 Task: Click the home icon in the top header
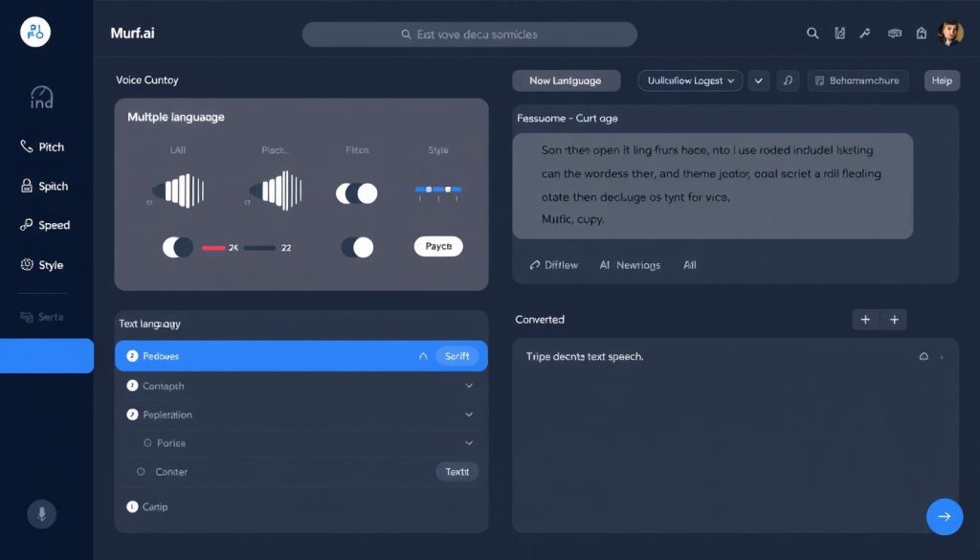(921, 34)
